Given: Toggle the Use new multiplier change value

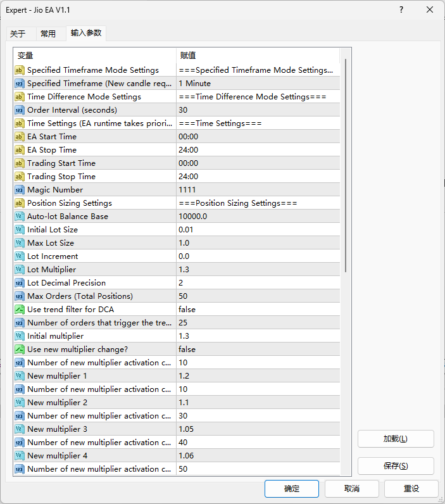Looking at the screenshot, I should click(258, 350).
